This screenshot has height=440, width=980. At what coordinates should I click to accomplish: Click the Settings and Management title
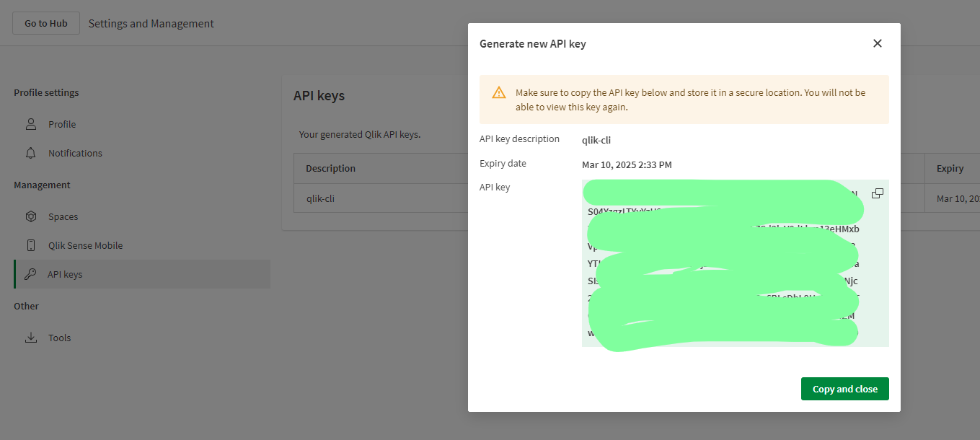tap(151, 23)
